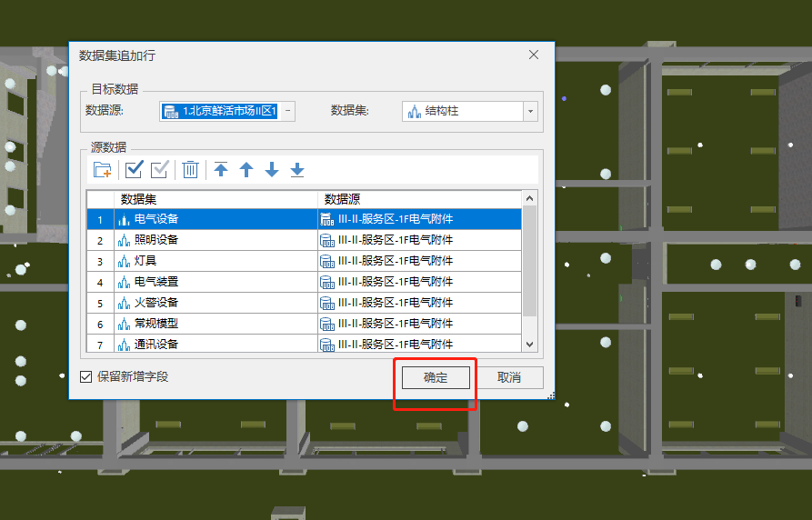Click the 结构柱 dataset type icon

415,111
